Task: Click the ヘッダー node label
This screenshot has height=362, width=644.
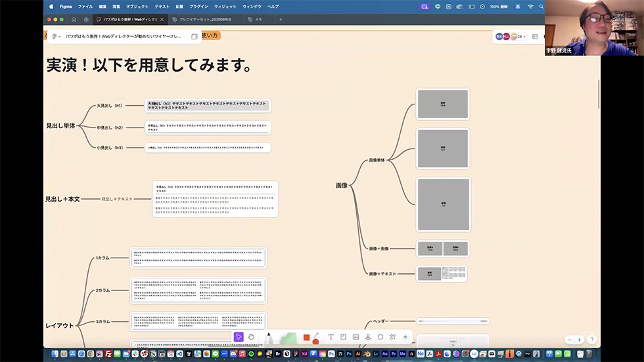Action: click(x=380, y=321)
